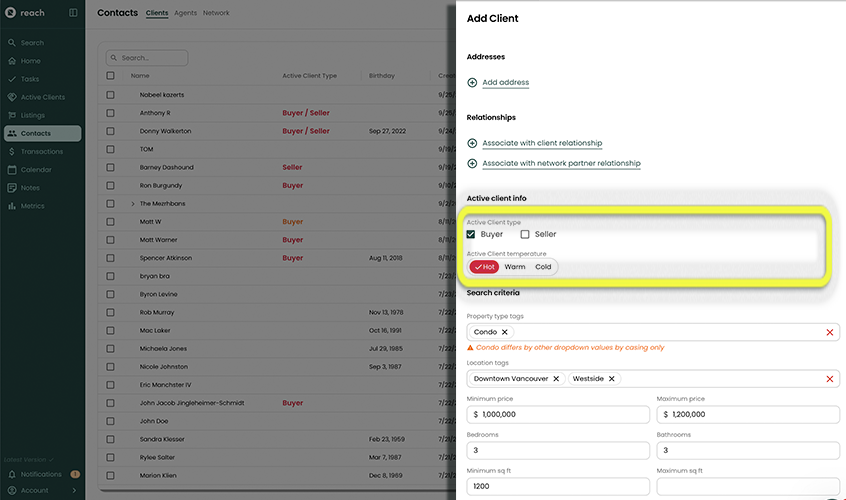Click the sidebar collapse icon beside reach logo

73,13
